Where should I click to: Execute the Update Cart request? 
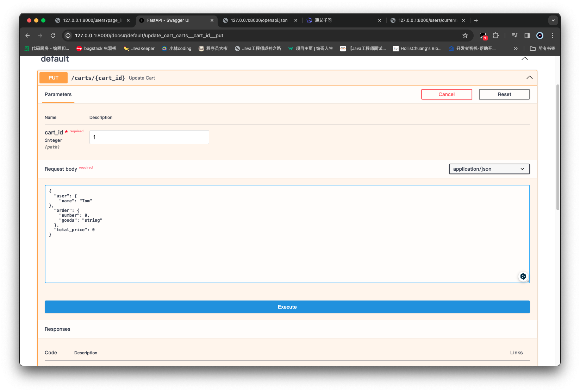(x=287, y=307)
